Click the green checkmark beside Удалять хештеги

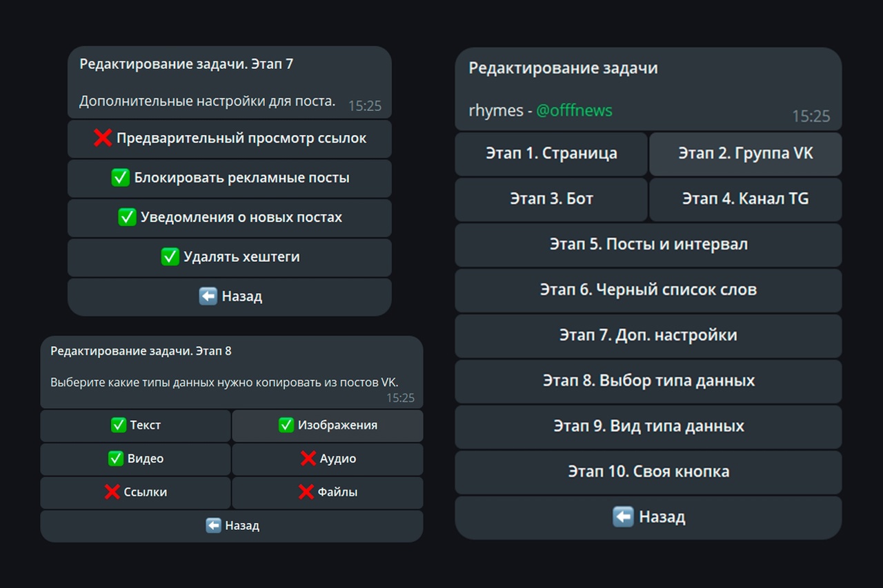pyautogui.click(x=170, y=257)
